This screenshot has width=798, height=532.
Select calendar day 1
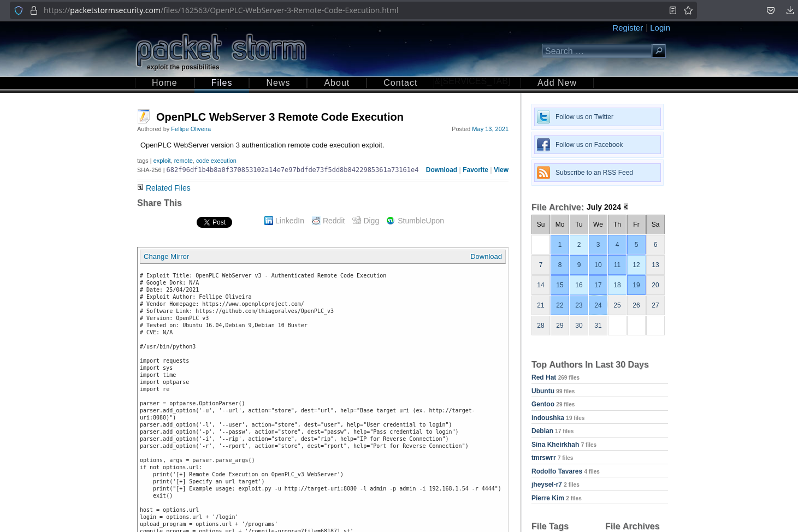(560, 245)
